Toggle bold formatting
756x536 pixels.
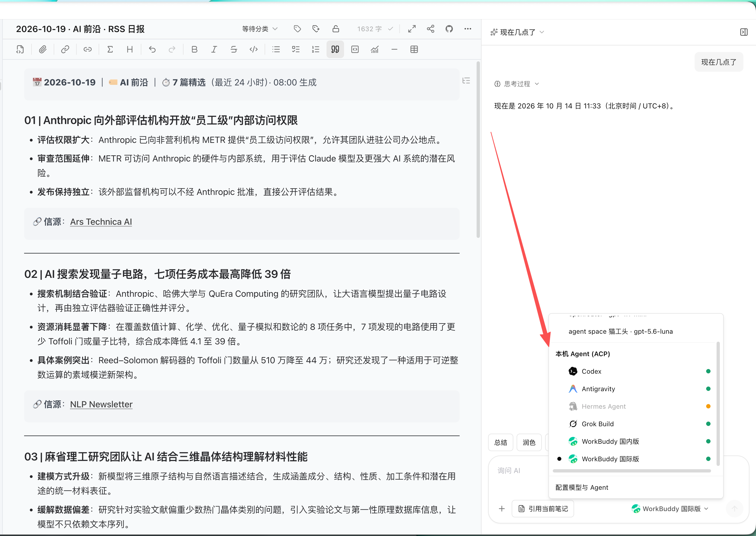194,50
